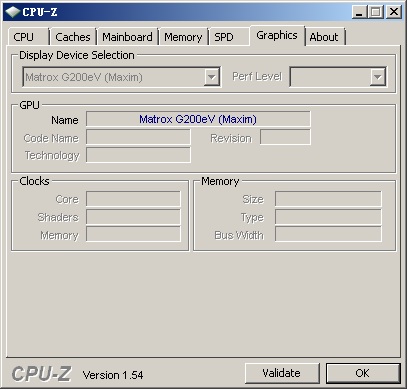This screenshot has height=390, width=408.
Task: Click the memory Type field
Action: (328, 217)
